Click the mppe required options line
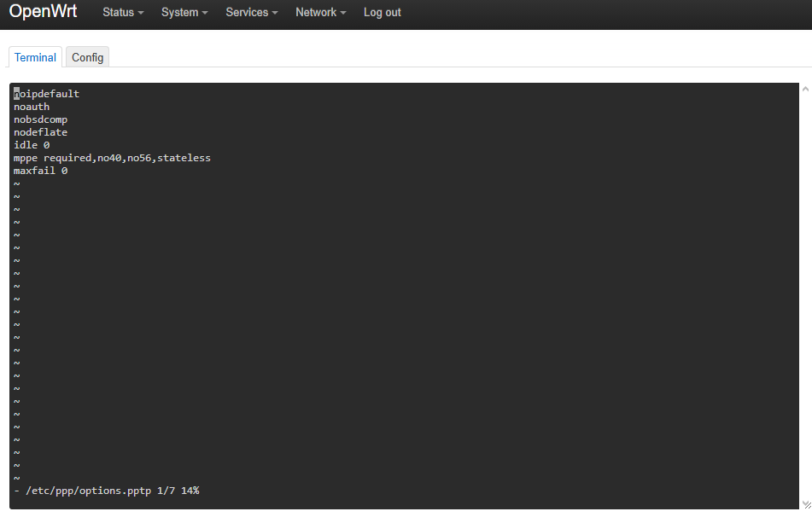This screenshot has height=523, width=812. [112, 158]
